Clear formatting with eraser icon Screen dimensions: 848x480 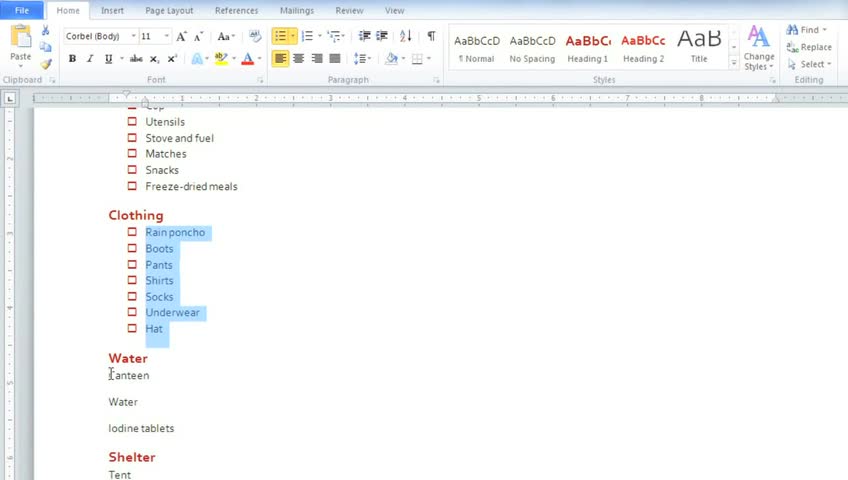(x=255, y=36)
